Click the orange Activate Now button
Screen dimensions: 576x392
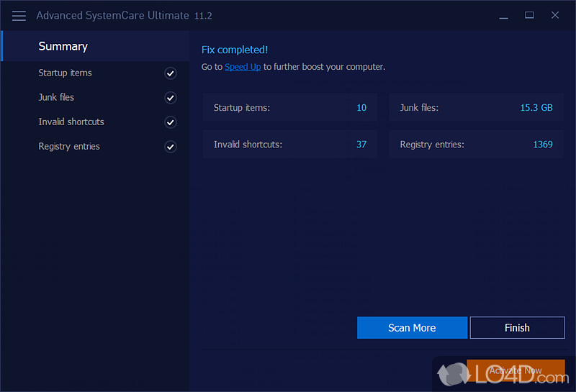coord(516,370)
